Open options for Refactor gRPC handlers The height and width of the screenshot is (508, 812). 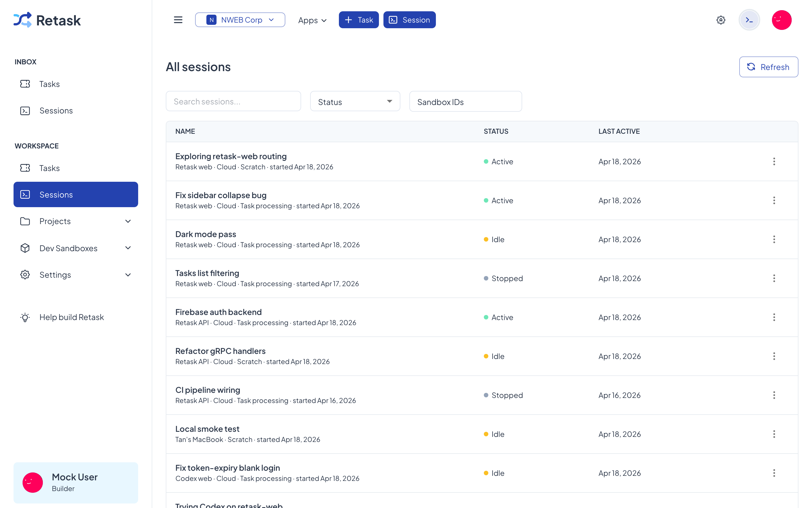tap(774, 356)
